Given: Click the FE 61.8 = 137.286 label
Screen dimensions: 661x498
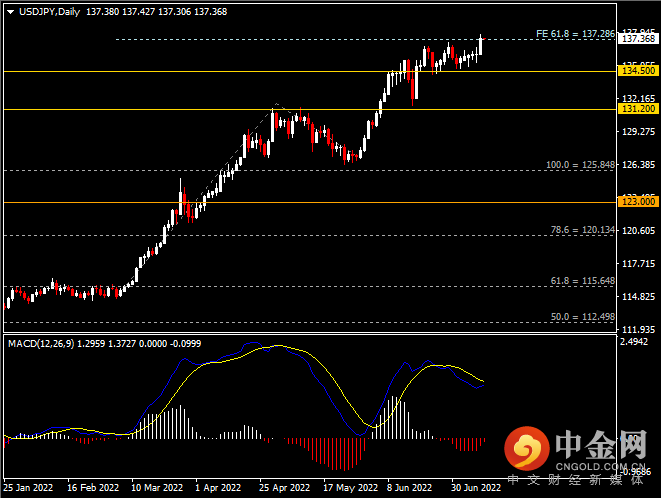Looking at the screenshot, I should tap(575, 34).
